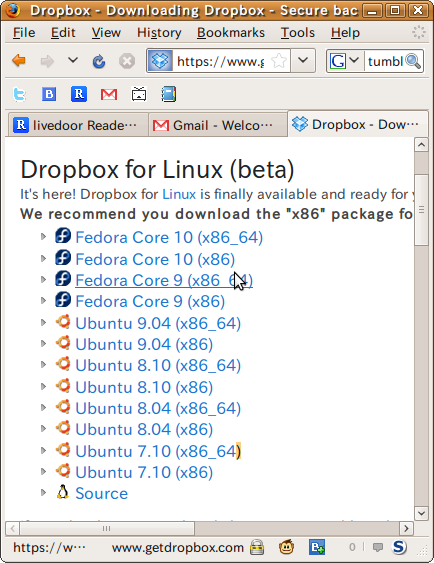
Task: Click the Greasemonkey monkey icon
Action: click(286, 547)
